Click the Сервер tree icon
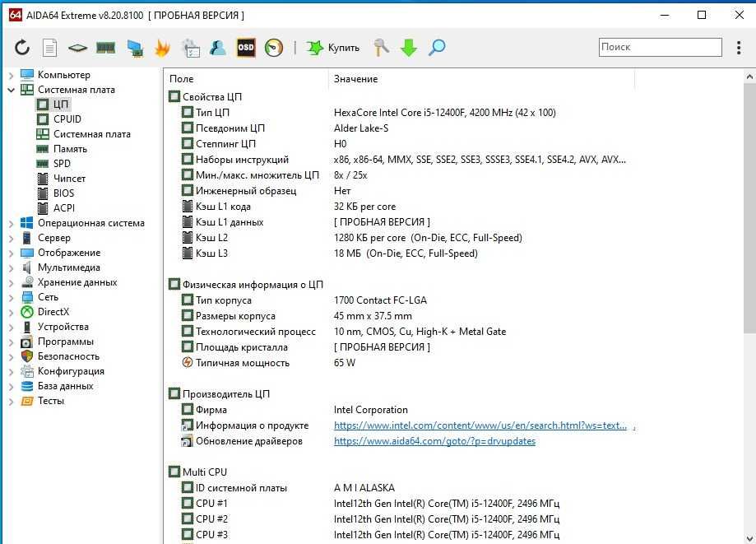Image resolution: width=756 pixels, height=544 pixels. click(27, 238)
